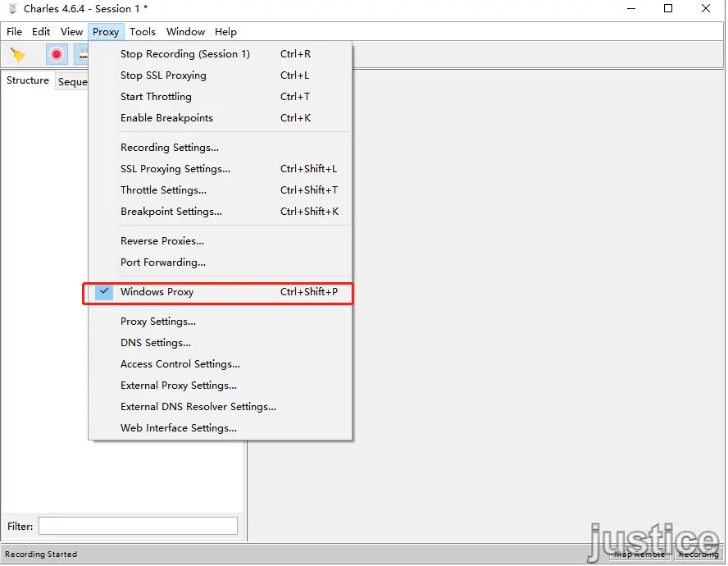Open the View menu

tap(71, 32)
